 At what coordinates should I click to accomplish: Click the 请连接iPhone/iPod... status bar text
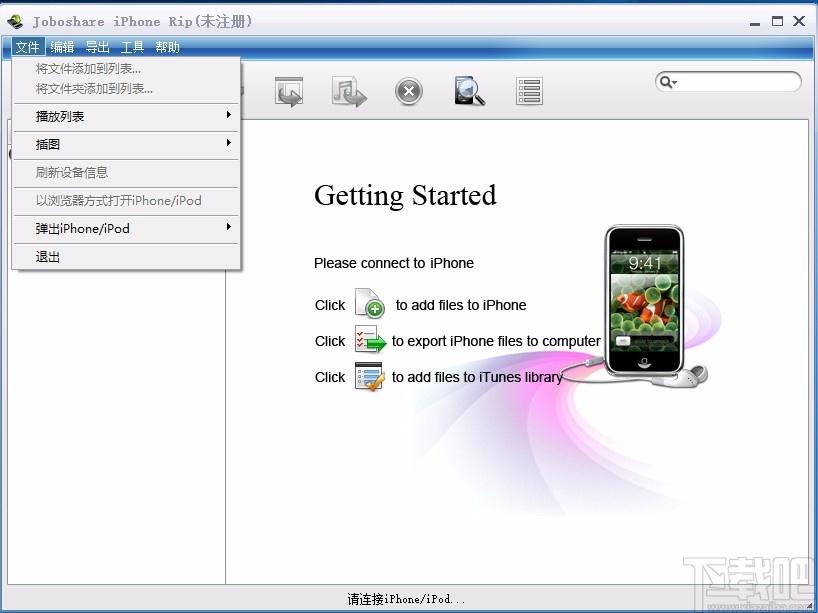coord(406,599)
